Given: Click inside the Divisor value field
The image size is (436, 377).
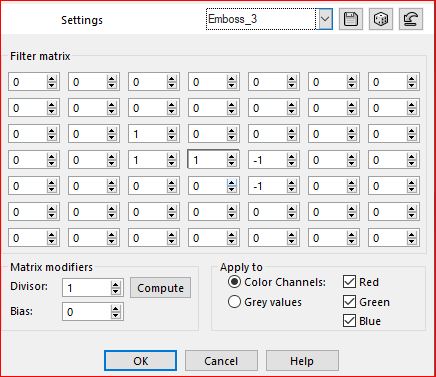Looking at the screenshot, I should 87,288.
